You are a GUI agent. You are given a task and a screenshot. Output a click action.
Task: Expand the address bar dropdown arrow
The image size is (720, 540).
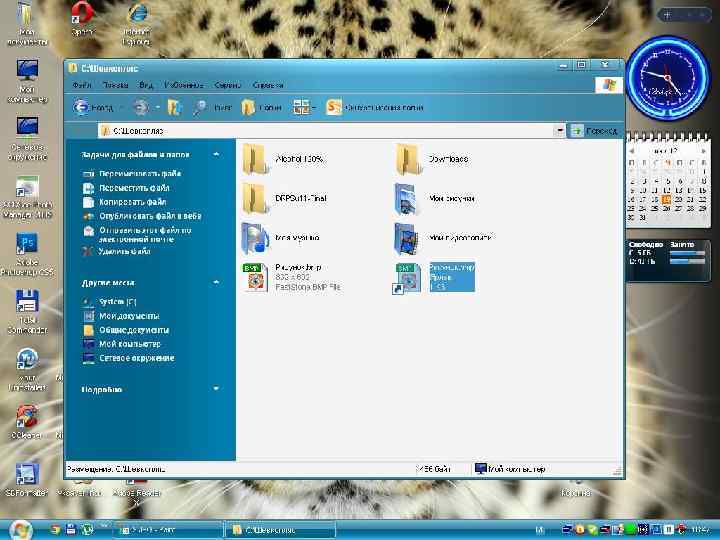pyautogui.click(x=559, y=131)
